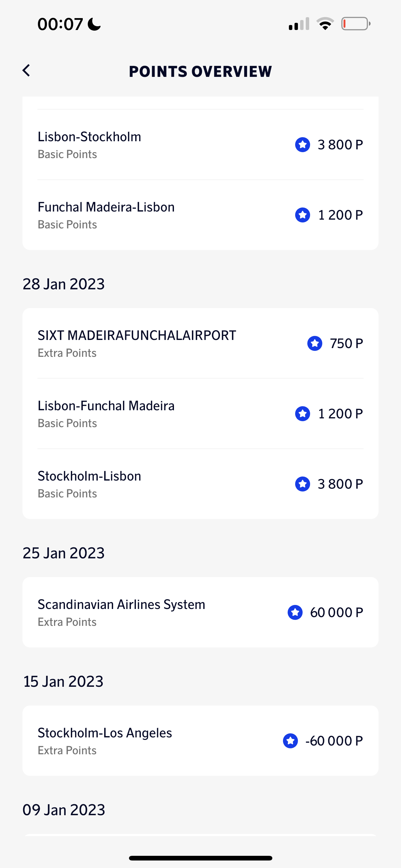This screenshot has height=868, width=401.
Task: Tap the 28 Jan 2023 date header
Action: pyautogui.click(x=64, y=284)
